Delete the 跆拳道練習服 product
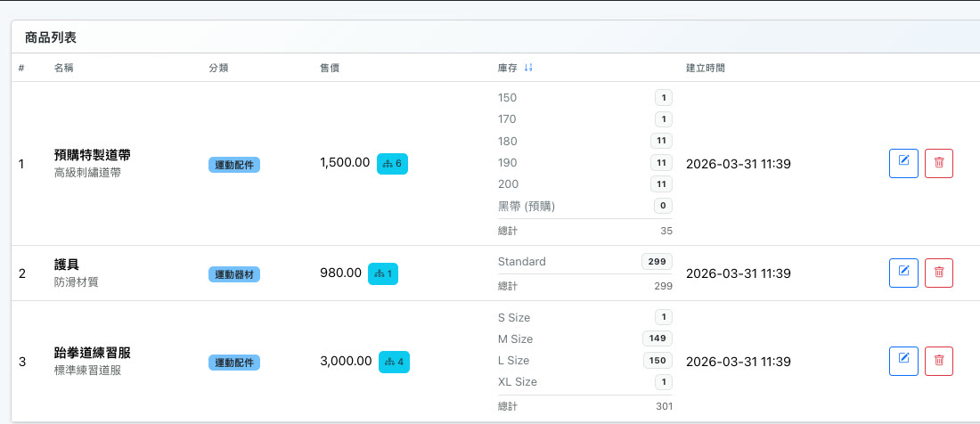Screen dimensions: 980x424 pyautogui.click(x=939, y=361)
